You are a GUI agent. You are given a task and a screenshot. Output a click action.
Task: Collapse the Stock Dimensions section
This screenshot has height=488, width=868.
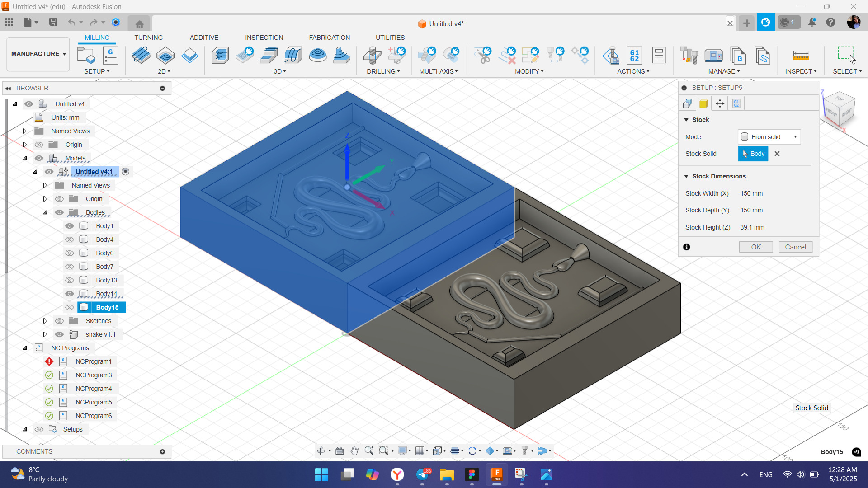pos(686,176)
